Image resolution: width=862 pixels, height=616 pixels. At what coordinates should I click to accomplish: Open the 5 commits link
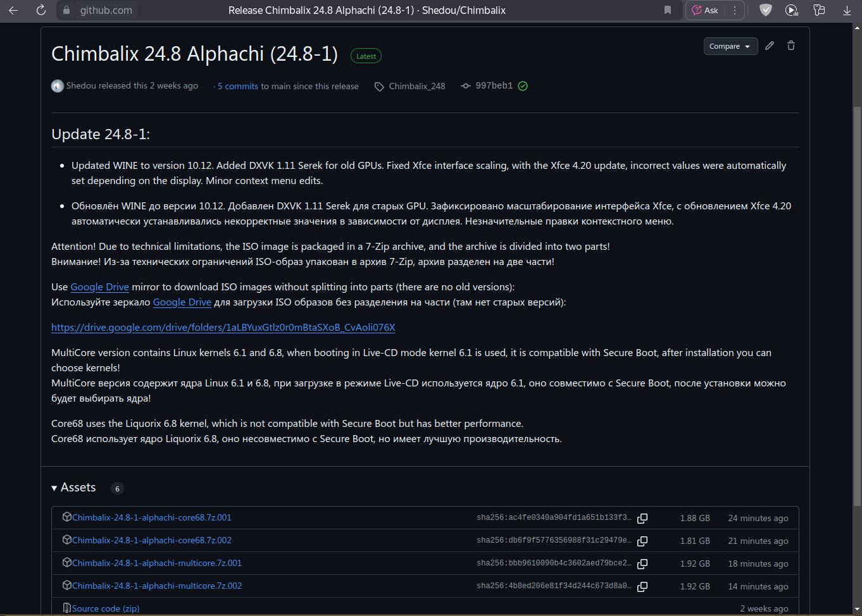[x=238, y=86]
